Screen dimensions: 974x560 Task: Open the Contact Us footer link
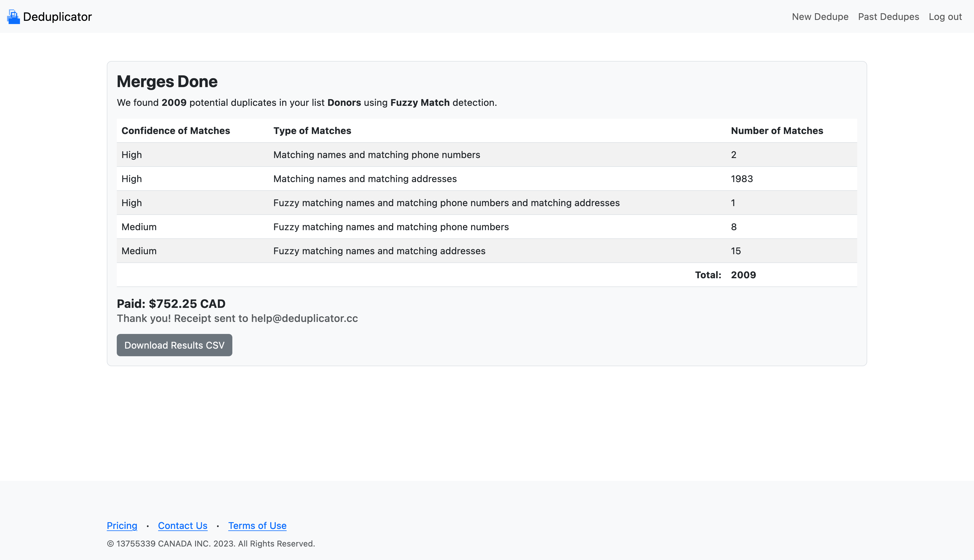(182, 525)
